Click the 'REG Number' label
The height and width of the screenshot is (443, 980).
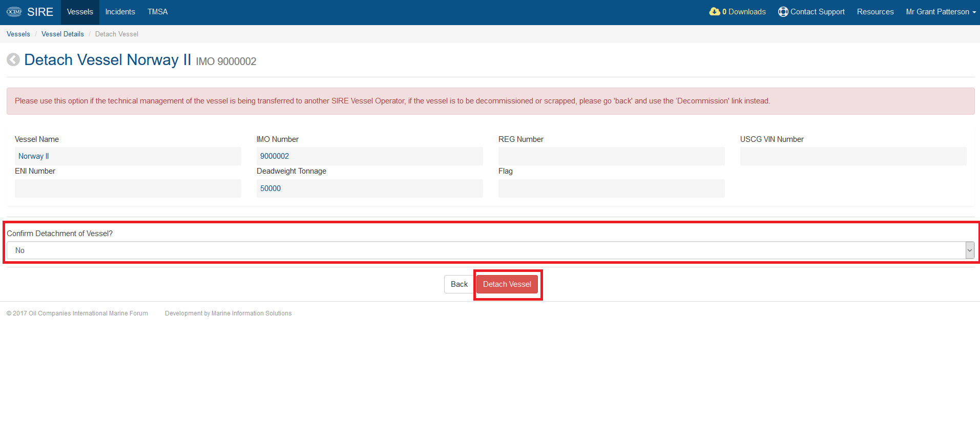coord(521,139)
